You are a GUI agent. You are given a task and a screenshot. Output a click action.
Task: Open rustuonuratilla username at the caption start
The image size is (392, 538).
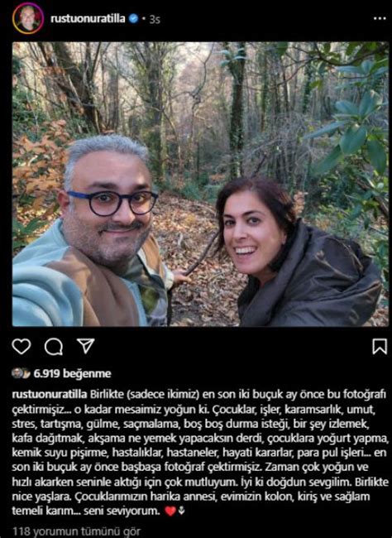[50, 394]
